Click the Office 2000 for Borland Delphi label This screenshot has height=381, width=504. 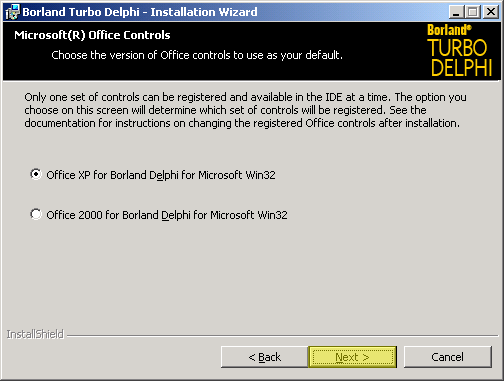click(167, 215)
